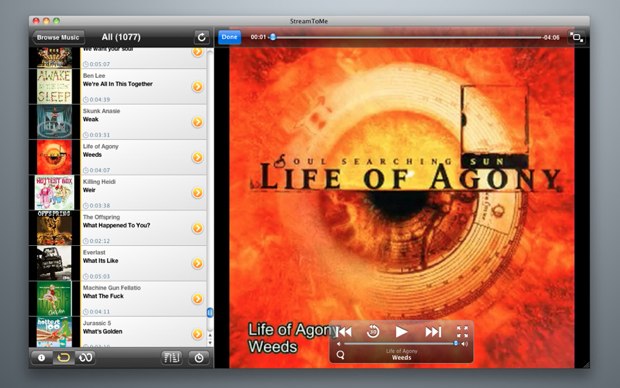Skip to the next track
620x388 pixels.
433,331
